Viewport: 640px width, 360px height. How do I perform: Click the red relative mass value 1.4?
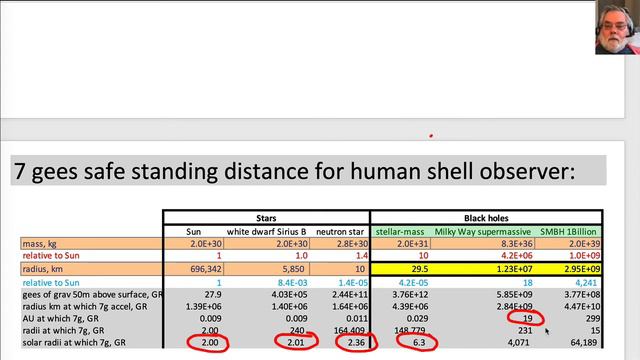pyautogui.click(x=362, y=256)
